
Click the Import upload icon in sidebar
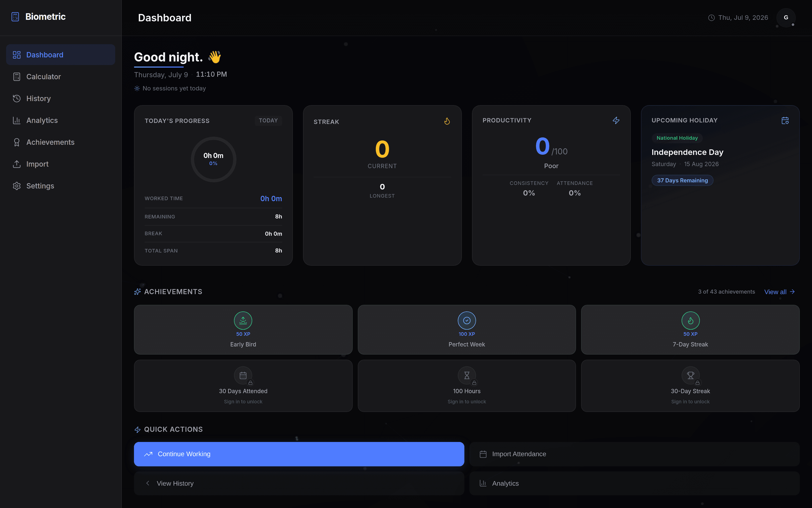17,164
